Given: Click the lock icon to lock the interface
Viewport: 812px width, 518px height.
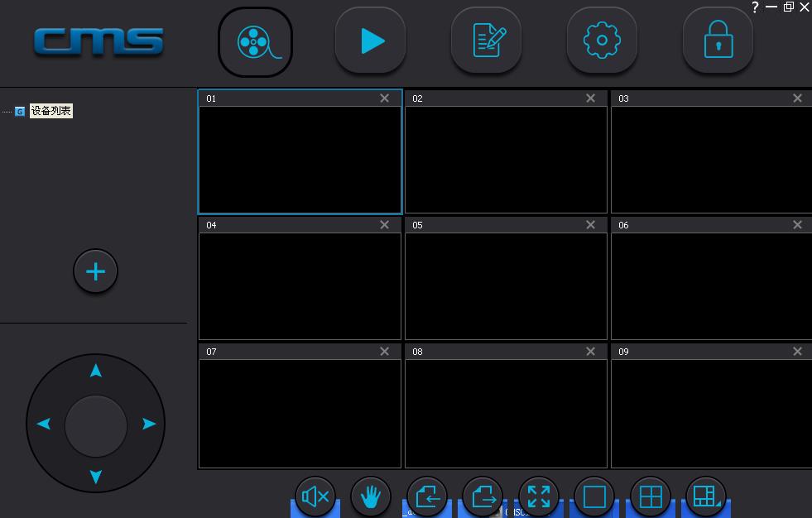Looking at the screenshot, I should coord(718,41).
